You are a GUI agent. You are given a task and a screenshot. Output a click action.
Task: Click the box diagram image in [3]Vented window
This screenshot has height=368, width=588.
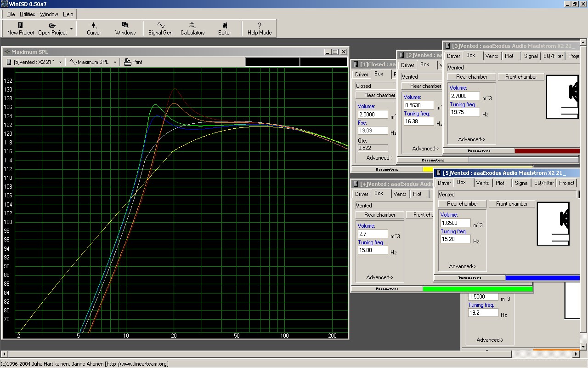click(562, 97)
